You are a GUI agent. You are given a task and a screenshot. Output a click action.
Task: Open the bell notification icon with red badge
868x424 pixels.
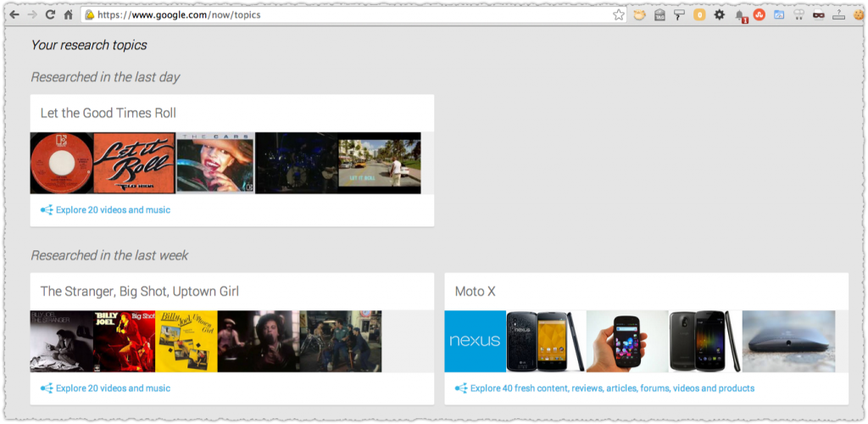740,15
